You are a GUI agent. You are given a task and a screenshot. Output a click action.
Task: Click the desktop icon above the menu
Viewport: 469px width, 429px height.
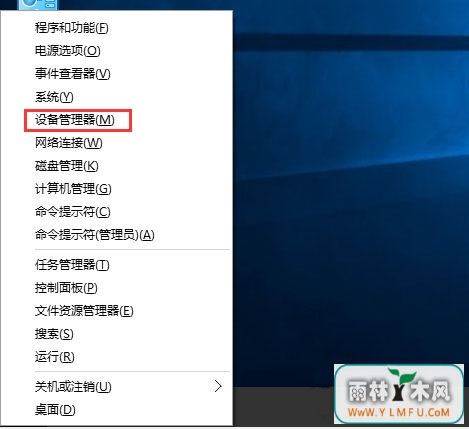[x=38, y=5]
